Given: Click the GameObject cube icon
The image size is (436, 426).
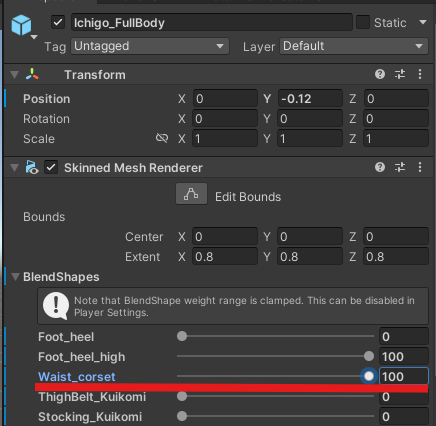Looking at the screenshot, I should (21, 25).
